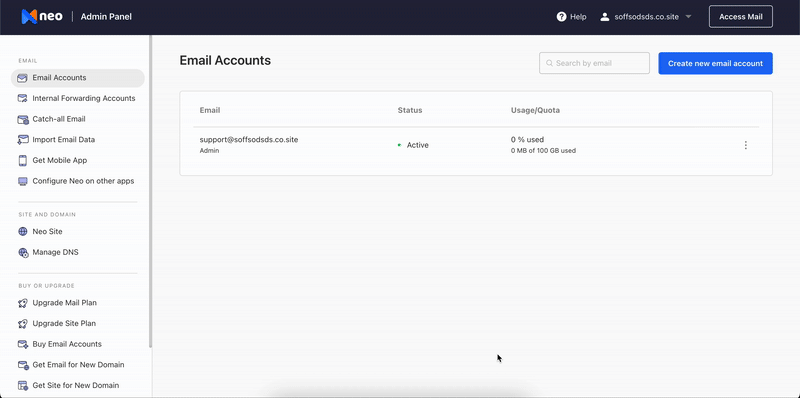Go to the Manage DNS label

[x=56, y=252]
